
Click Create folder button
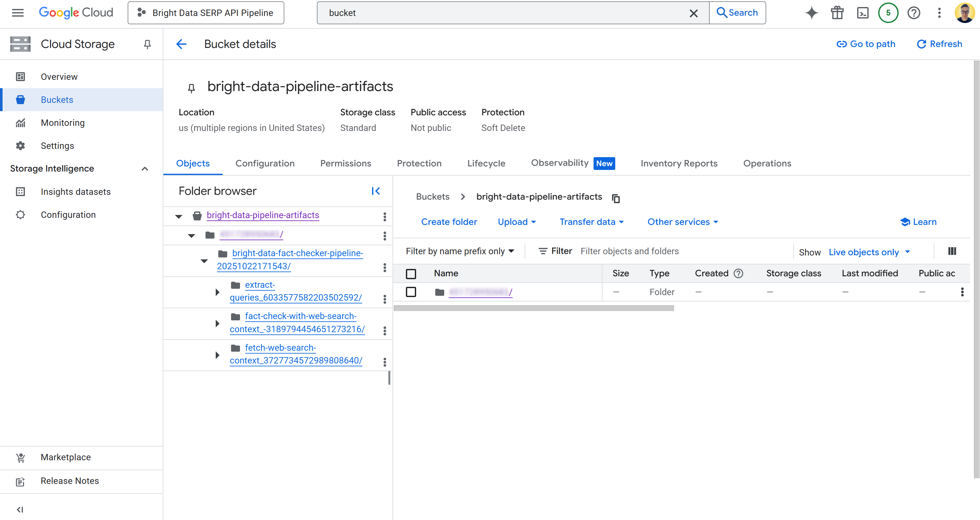(x=449, y=222)
